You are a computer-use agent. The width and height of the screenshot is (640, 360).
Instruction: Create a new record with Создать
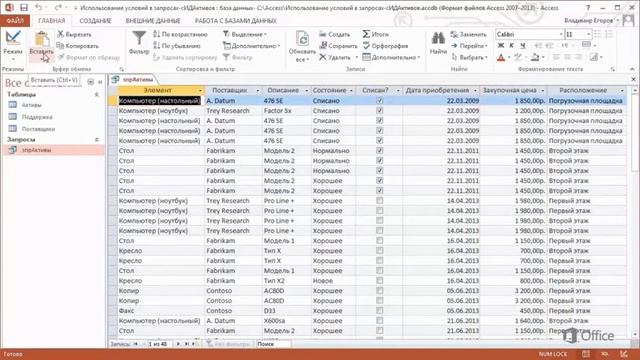click(x=335, y=34)
